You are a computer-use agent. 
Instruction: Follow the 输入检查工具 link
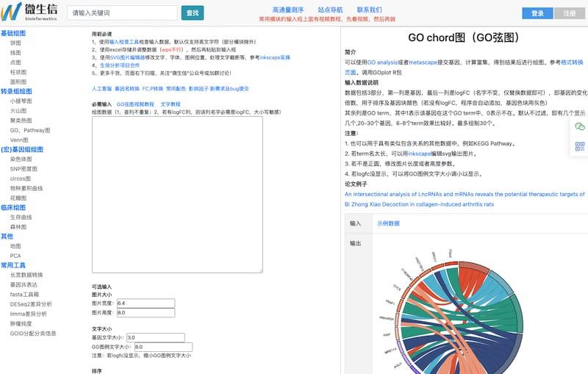(123, 42)
